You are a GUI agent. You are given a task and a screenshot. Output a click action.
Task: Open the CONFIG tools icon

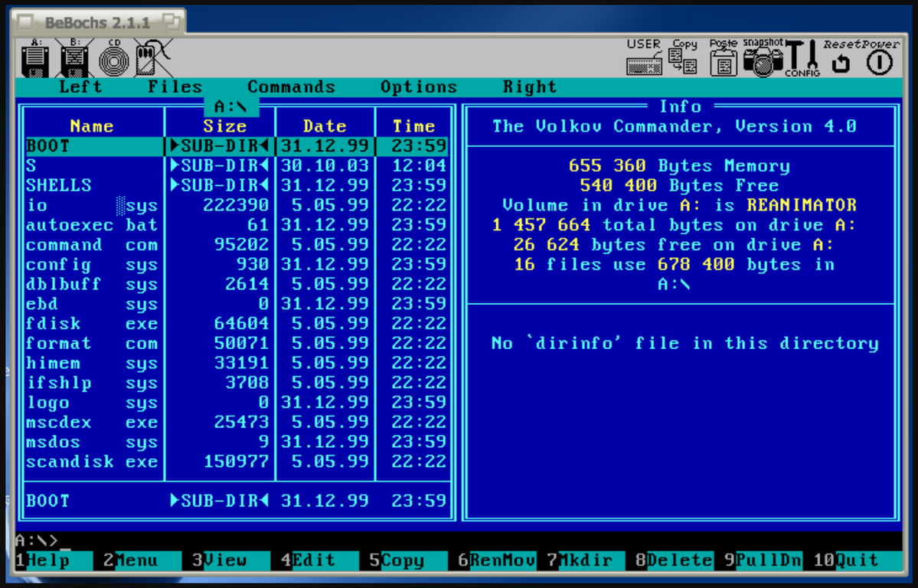(802, 58)
